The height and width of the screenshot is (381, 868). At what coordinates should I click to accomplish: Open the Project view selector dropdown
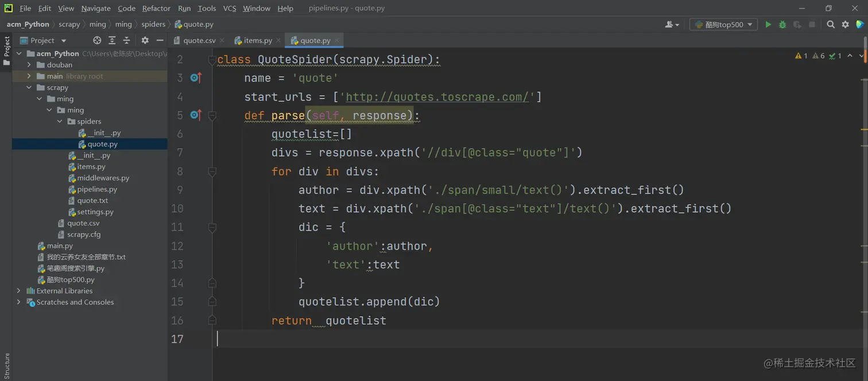[44, 40]
